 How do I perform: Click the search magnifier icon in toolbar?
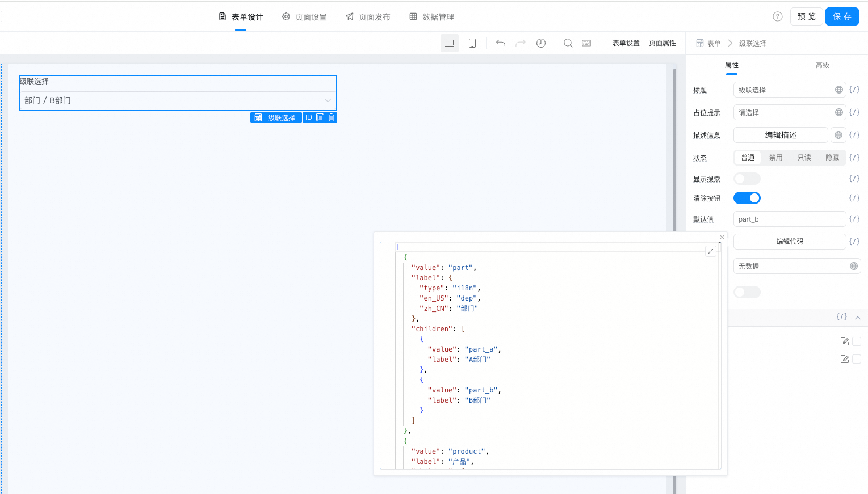pos(568,43)
